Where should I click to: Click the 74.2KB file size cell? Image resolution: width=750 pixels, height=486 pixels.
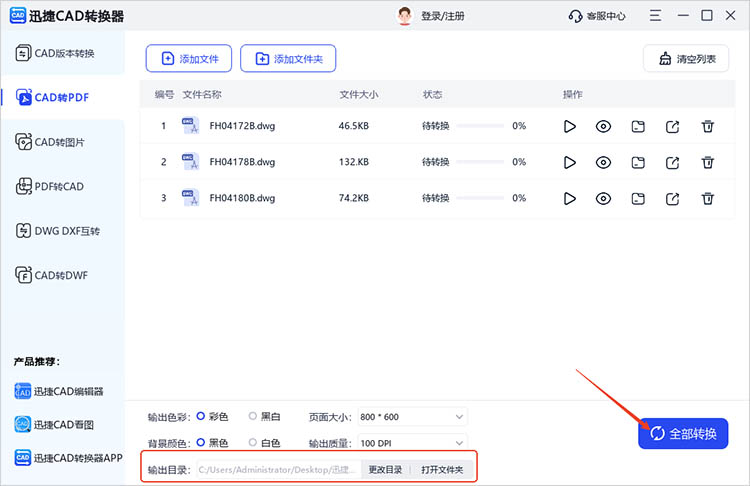(353, 198)
